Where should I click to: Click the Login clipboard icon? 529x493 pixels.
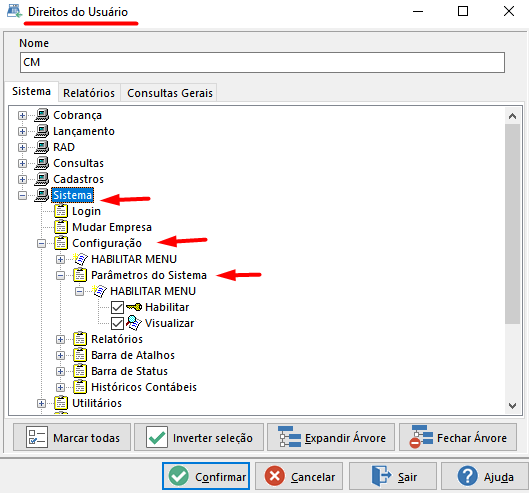[61, 211]
